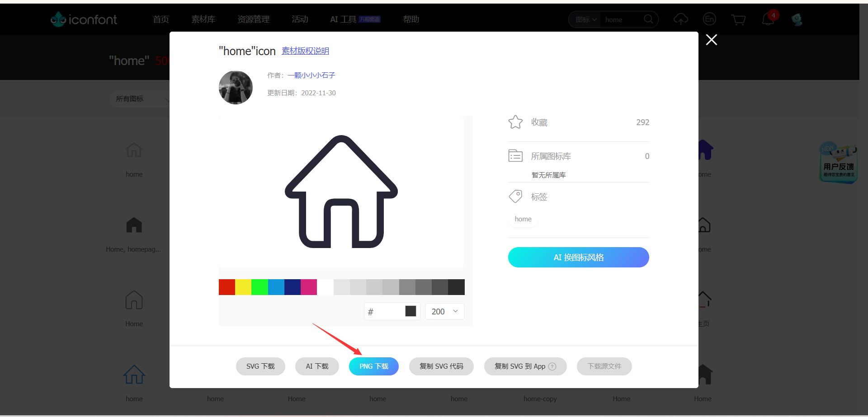Image resolution: width=868 pixels, height=417 pixels.
Task: Click the 下载源文件 button
Action: 604,366
